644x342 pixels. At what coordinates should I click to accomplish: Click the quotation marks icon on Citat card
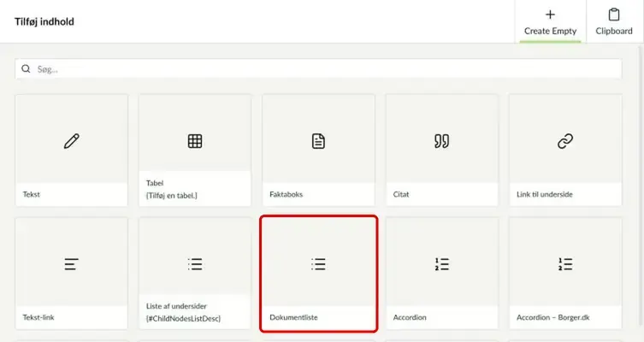441,141
